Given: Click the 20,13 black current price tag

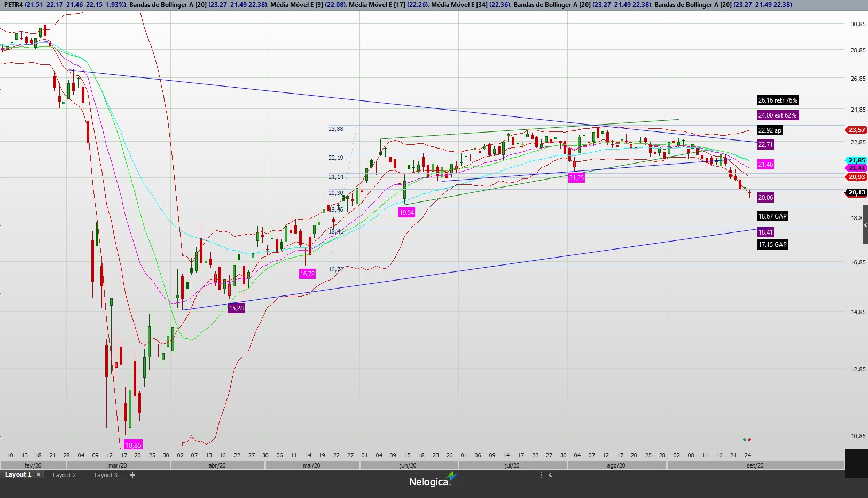Looking at the screenshot, I should (857, 192).
